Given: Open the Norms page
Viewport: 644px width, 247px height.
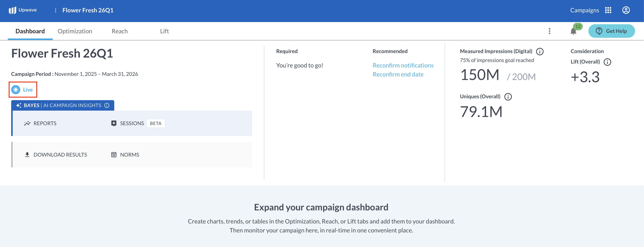Looking at the screenshot, I should [x=125, y=155].
